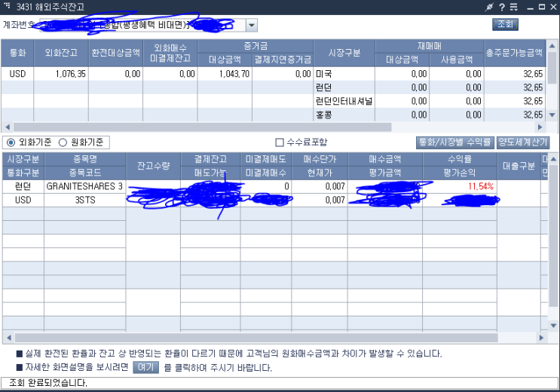This screenshot has height=392, width=560.
Task: Select the 원화기준 radio button
Action: click(x=63, y=142)
